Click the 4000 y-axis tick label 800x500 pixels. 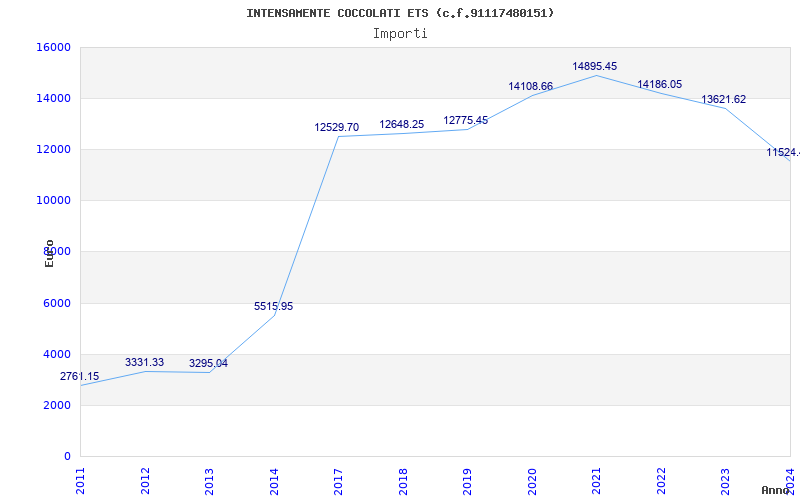(57, 355)
